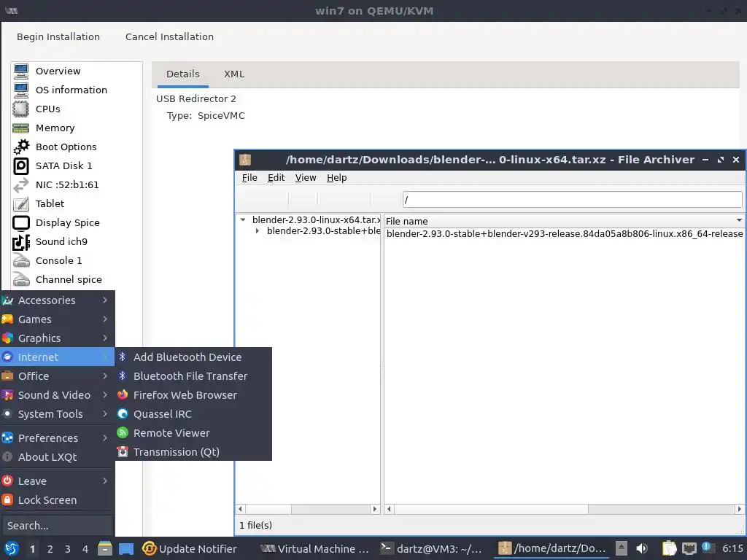Open About LXQt

click(x=57, y=456)
